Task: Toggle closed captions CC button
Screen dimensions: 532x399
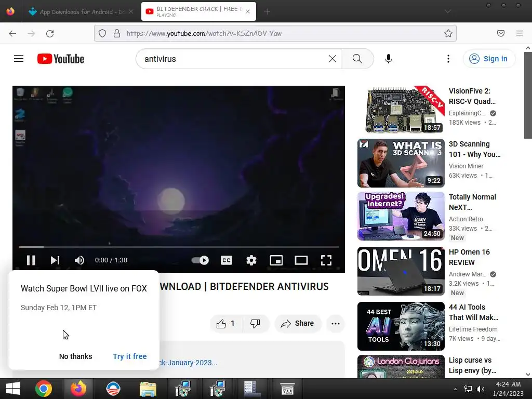Action: click(227, 260)
